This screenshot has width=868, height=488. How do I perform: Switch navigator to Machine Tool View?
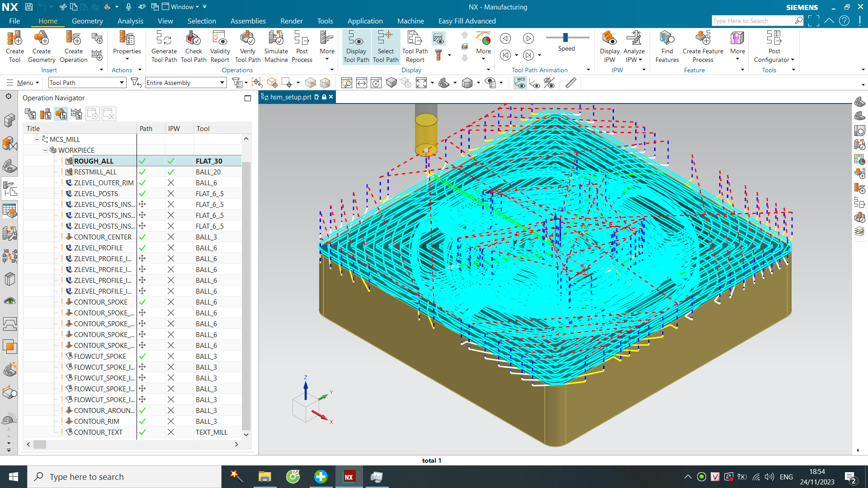point(46,114)
